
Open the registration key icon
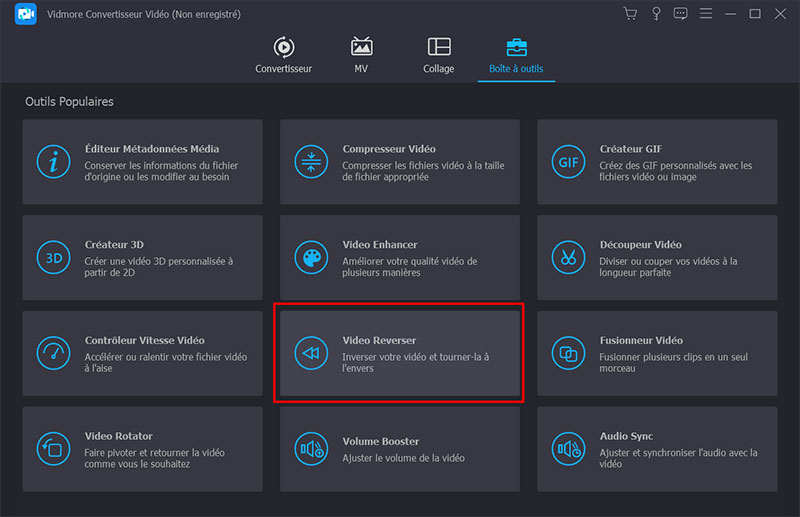(656, 14)
